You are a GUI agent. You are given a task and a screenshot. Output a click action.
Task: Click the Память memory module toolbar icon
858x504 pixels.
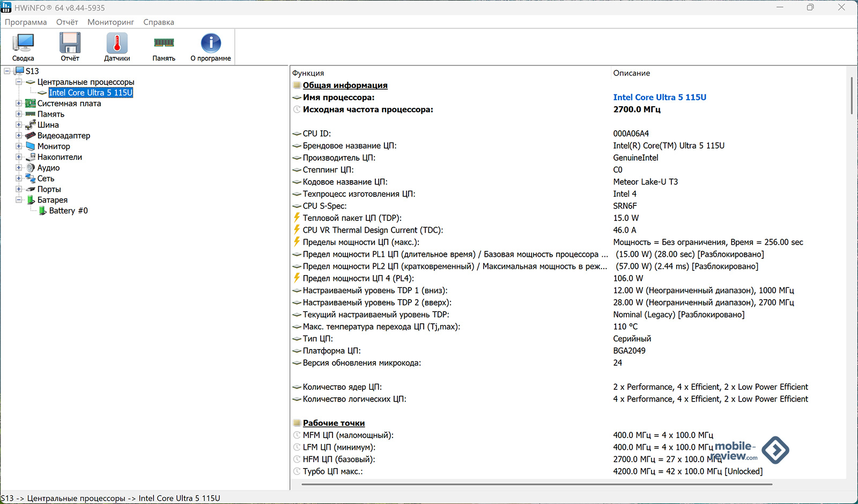[x=164, y=43]
